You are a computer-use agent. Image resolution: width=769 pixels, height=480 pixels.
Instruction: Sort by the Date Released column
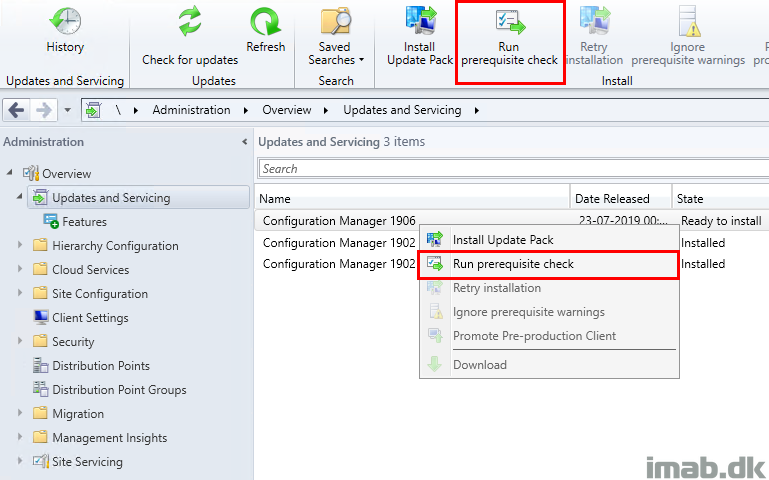[x=612, y=198]
